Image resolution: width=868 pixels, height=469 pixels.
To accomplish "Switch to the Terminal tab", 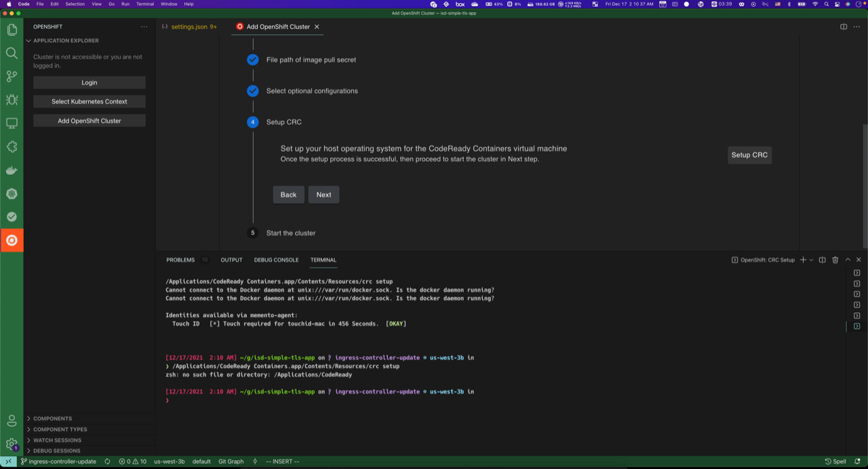I will [x=323, y=260].
